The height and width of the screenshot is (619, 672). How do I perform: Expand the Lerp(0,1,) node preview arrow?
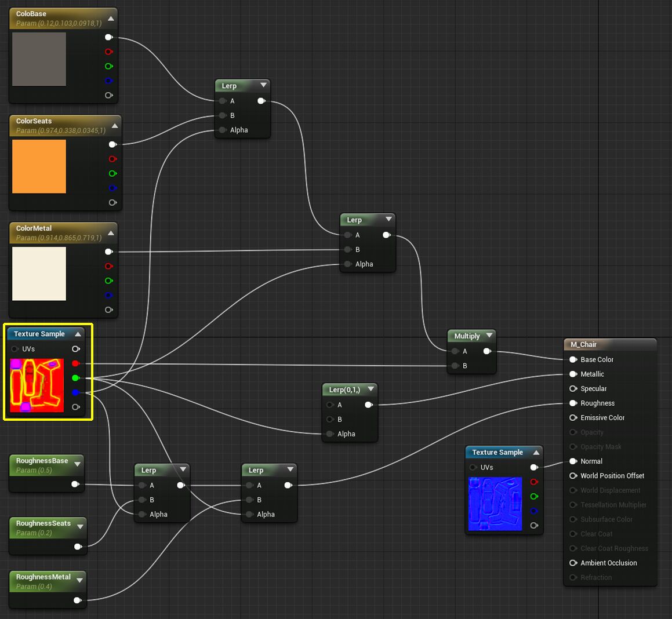[x=371, y=389]
